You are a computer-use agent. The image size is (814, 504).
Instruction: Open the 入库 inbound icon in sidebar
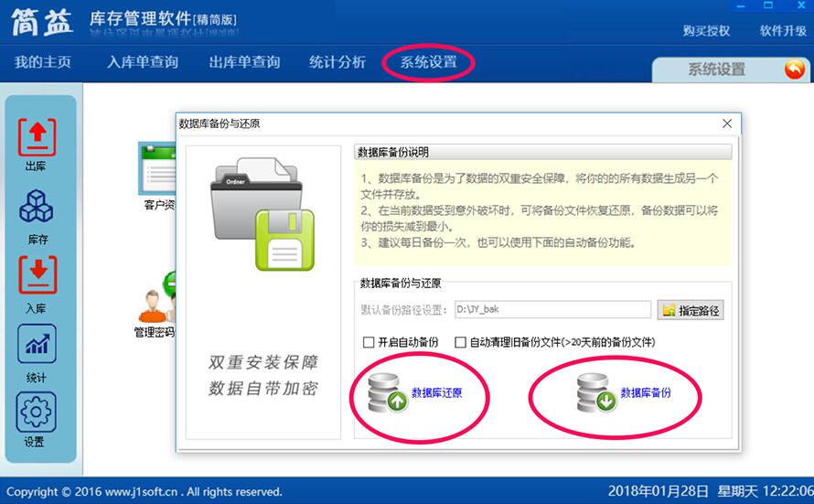tap(37, 274)
